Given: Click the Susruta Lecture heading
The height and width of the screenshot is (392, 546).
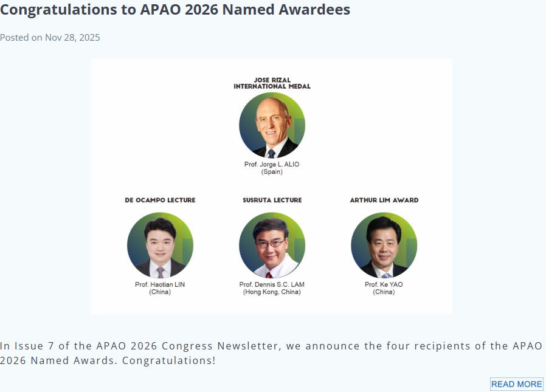Looking at the screenshot, I should [x=272, y=200].
